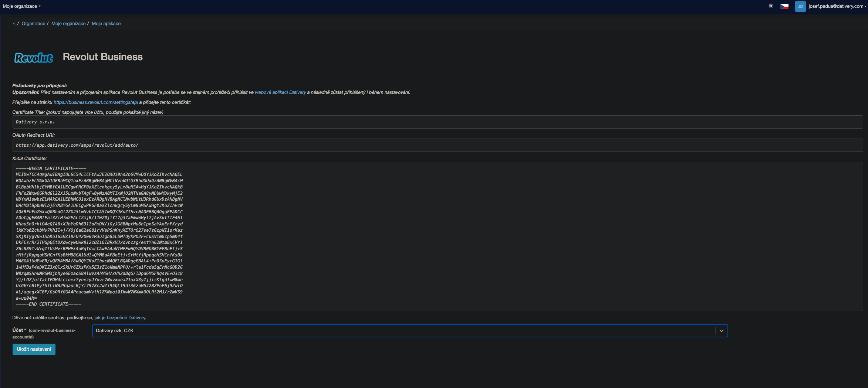Image resolution: width=868 pixels, height=388 pixels.
Task: Click inside the X509 Certificate text block
Action: [438, 236]
